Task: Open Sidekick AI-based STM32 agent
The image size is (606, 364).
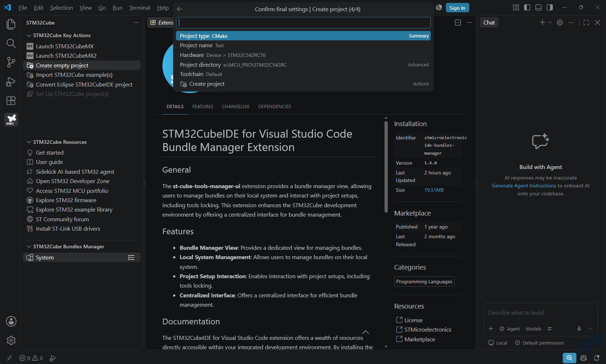Action: coord(75,172)
